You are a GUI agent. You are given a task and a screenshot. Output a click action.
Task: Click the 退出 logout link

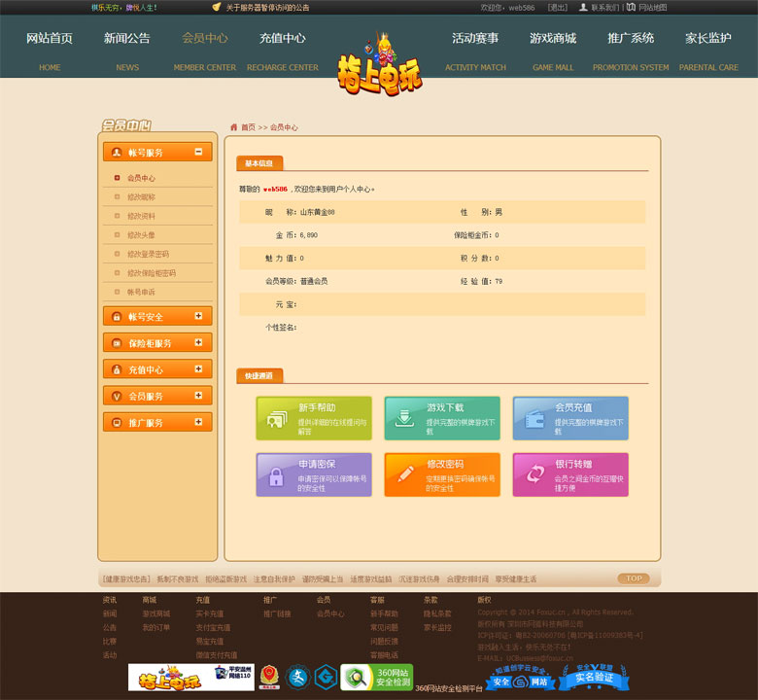[x=558, y=7]
